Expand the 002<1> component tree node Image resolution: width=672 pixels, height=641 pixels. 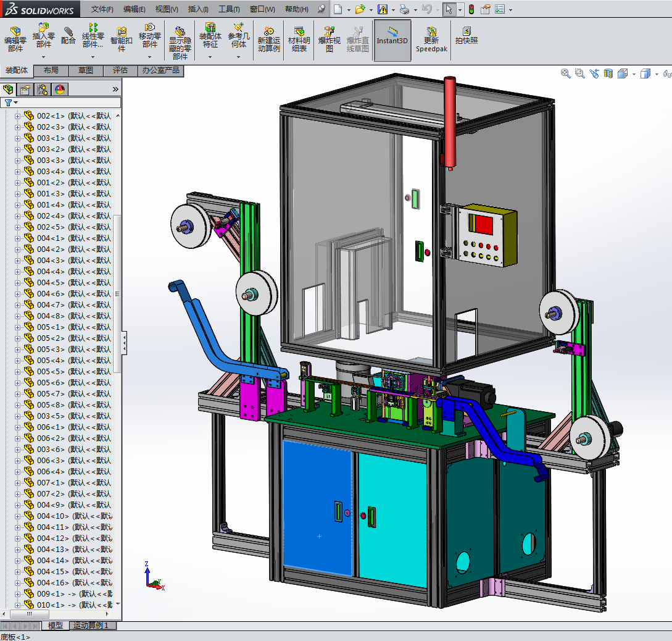[x=17, y=116]
